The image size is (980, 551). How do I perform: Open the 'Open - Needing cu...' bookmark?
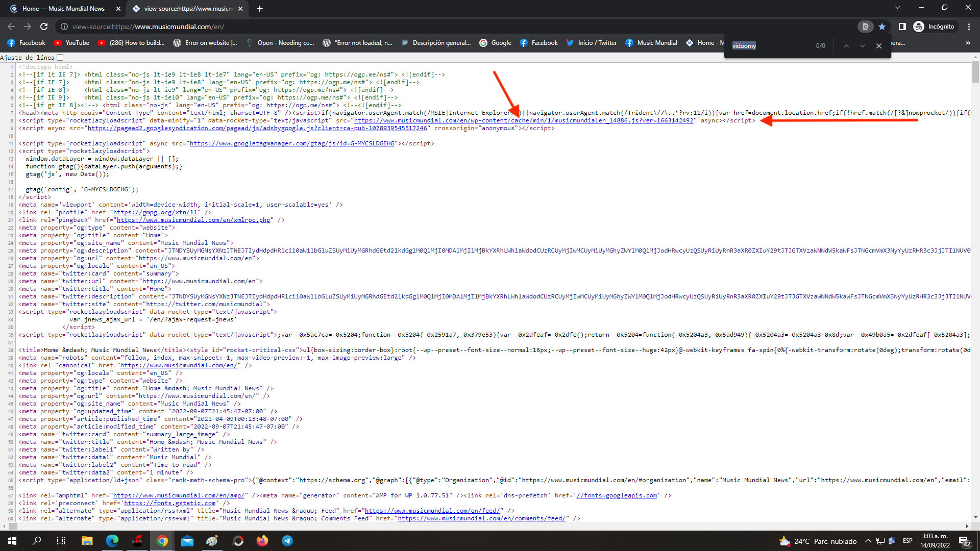[x=280, y=43]
